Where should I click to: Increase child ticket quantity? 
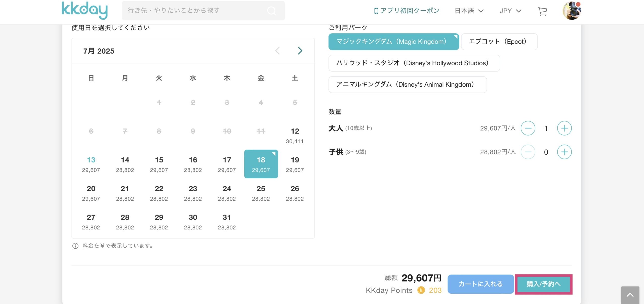point(564,152)
